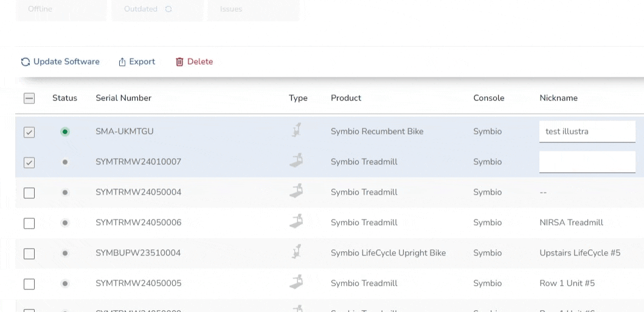Image resolution: width=644 pixels, height=312 pixels.
Task: Click the treadmill type icon for SYMTRMW24050006
Action: coord(296,221)
